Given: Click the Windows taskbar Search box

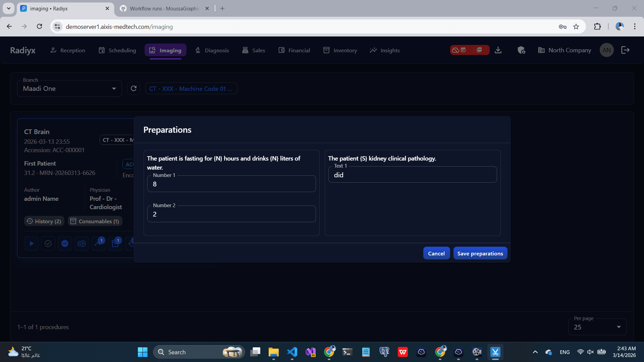Looking at the screenshot, I should (x=199, y=352).
